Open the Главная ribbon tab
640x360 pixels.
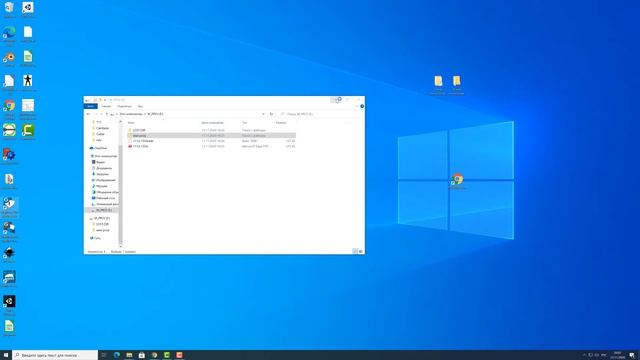point(106,106)
